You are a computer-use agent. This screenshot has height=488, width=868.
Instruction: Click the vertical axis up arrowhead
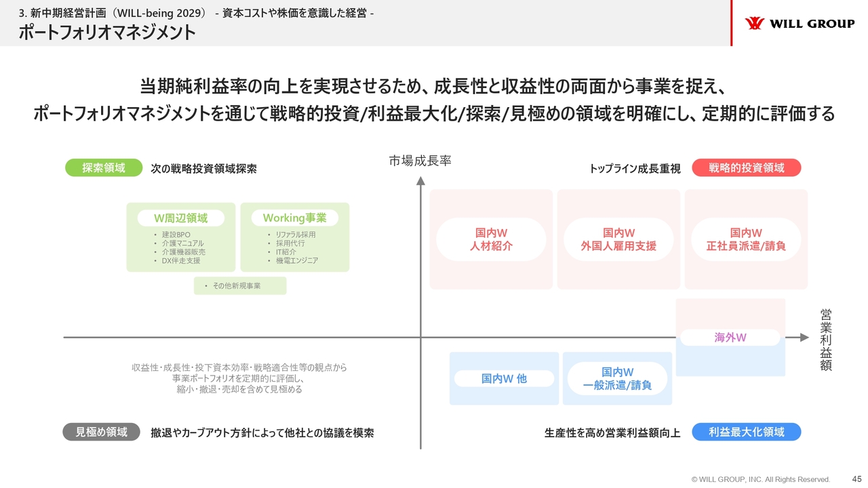point(420,181)
